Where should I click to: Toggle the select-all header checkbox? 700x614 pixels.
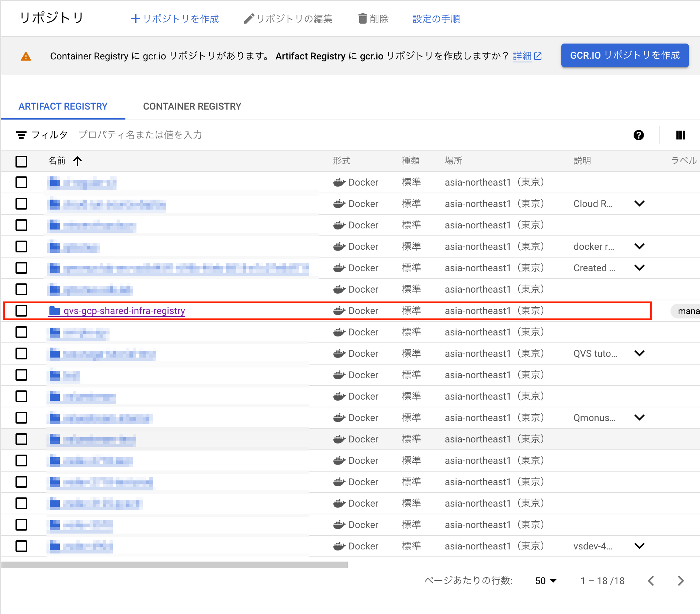21,161
